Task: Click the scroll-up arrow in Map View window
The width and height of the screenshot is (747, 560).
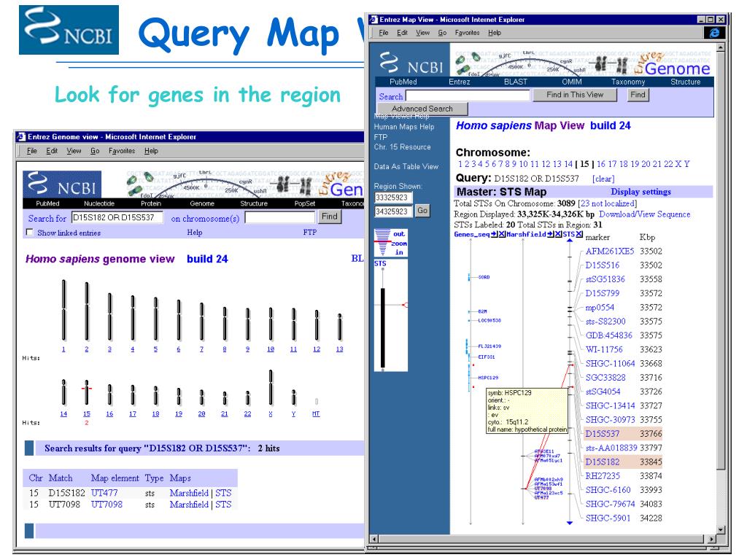Action: pos(720,47)
